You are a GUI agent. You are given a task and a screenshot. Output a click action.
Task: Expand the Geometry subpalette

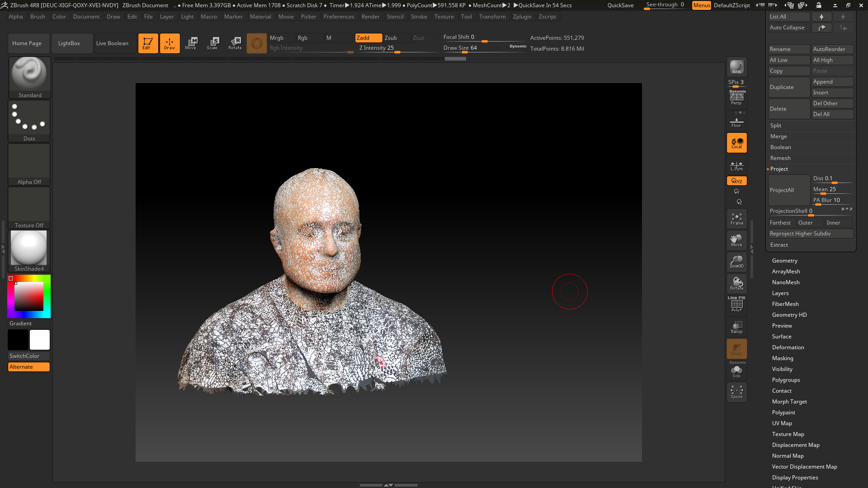click(x=785, y=261)
